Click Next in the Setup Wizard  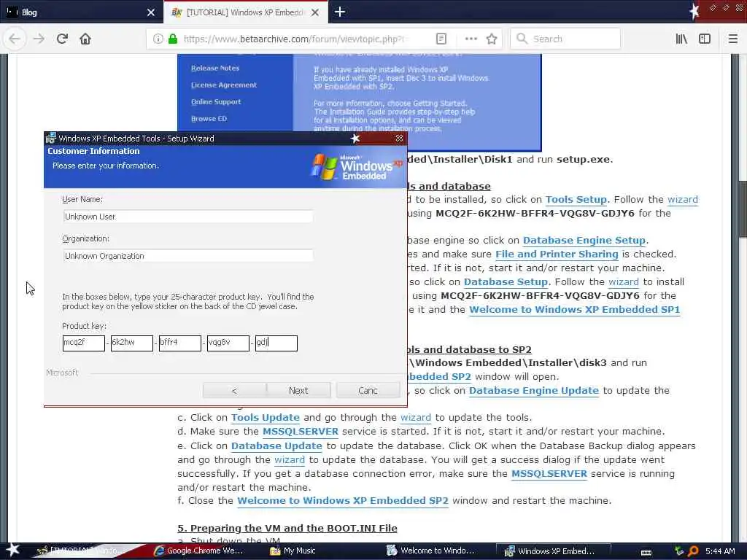(298, 391)
